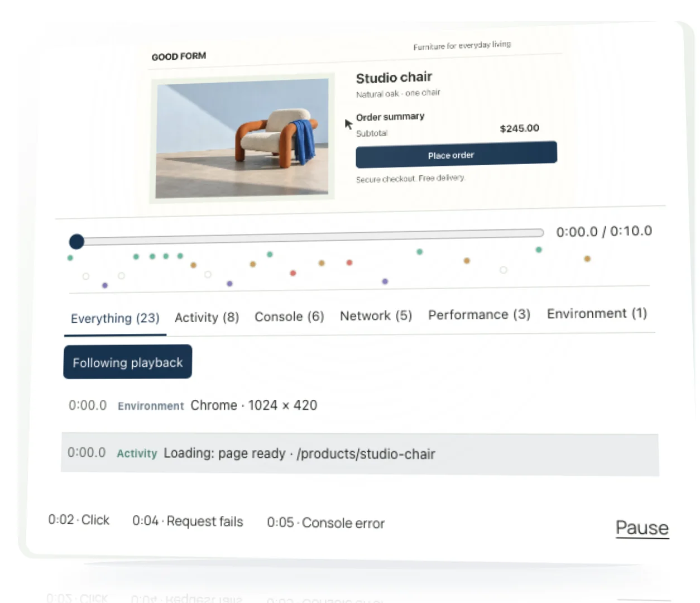Click the Place order button
This screenshot has width=700, height=603.
(456, 155)
